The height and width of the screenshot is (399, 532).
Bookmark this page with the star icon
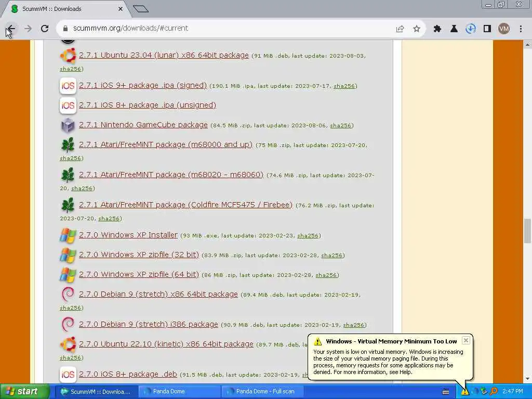pos(417,29)
